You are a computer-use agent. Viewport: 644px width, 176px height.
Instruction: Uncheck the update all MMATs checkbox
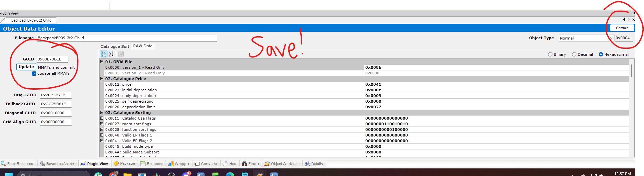(x=34, y=74)
